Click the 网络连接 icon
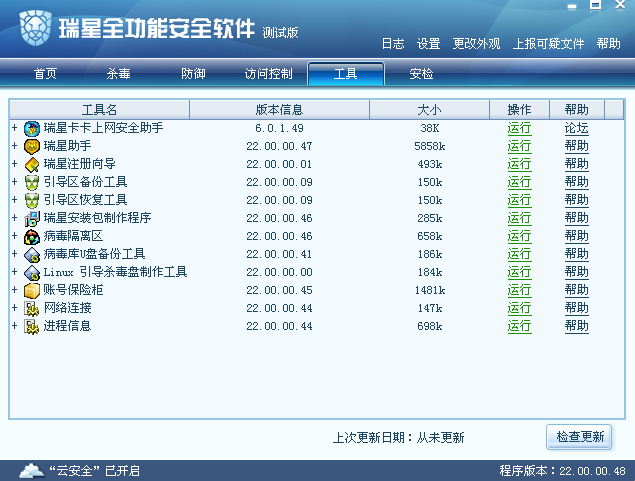 [x=32, y=309]
